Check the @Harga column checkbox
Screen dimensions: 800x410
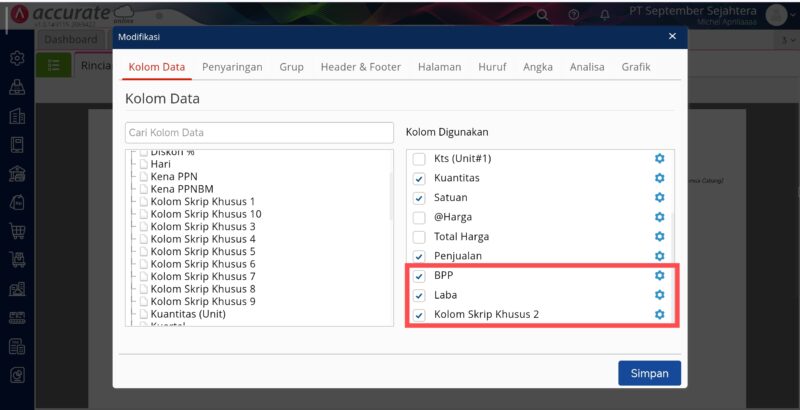[x=420, y=217]
